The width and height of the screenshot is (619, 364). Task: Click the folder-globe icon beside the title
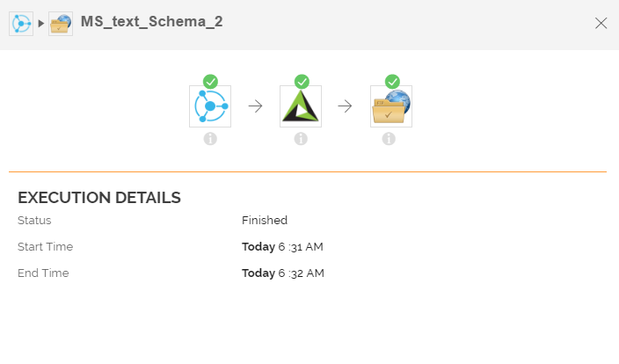tap(61, 24)
